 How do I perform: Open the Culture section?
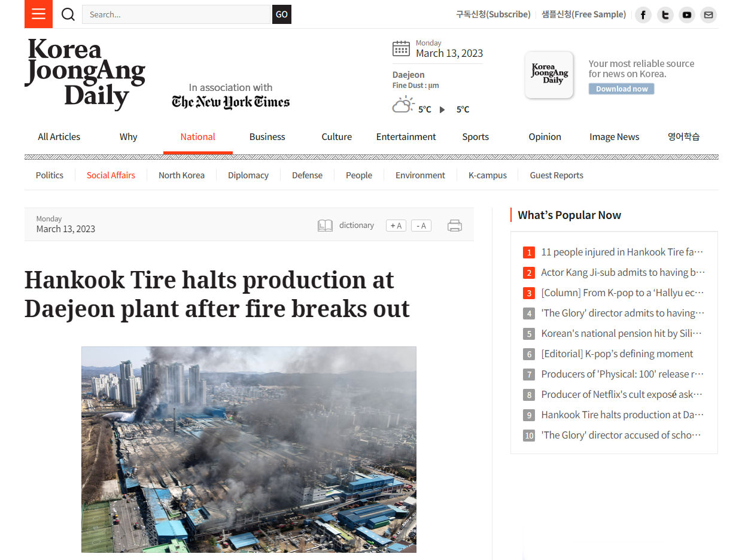(337, 136)
